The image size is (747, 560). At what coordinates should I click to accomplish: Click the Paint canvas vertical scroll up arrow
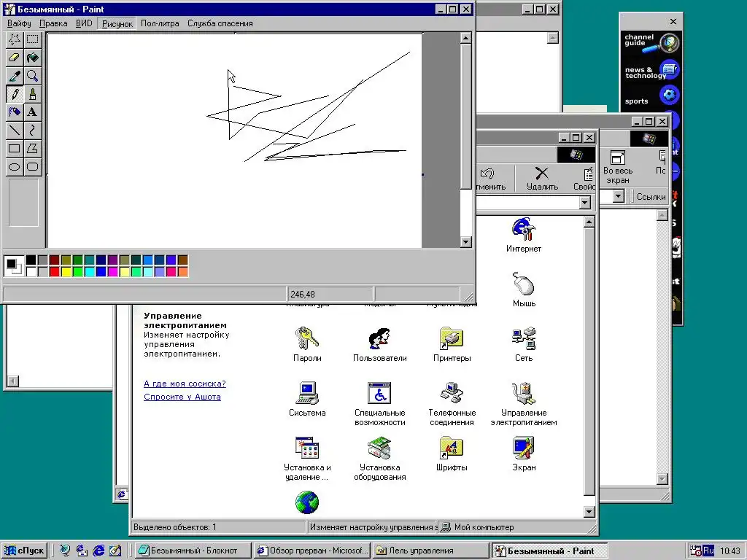click(466, 38)
